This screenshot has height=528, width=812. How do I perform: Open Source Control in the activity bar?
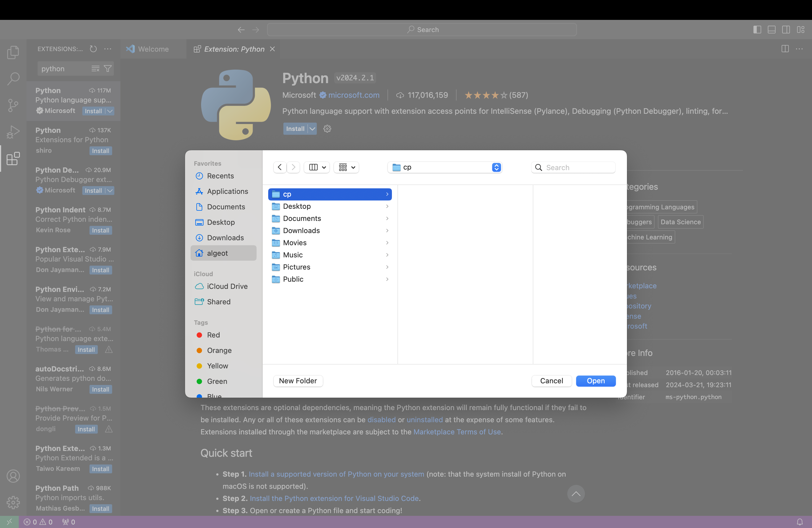[13, 105]
